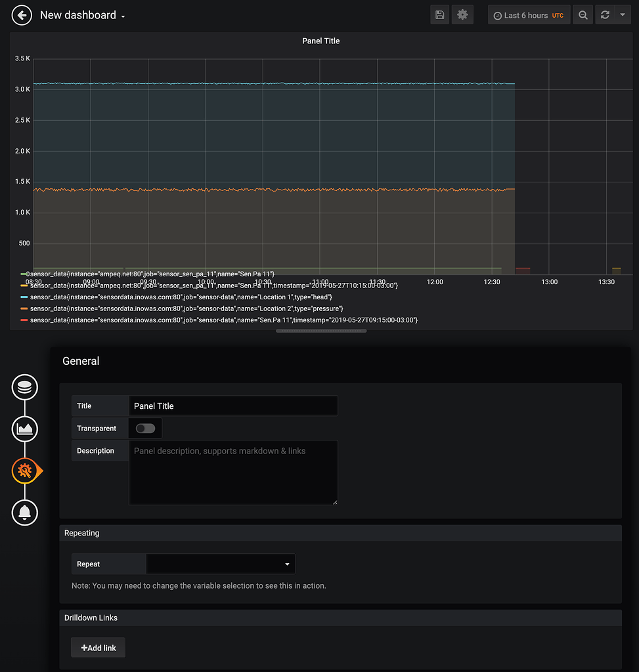The image size is (639, 672).
Task: Click the Add link button
Action: (x=99, y=648)
